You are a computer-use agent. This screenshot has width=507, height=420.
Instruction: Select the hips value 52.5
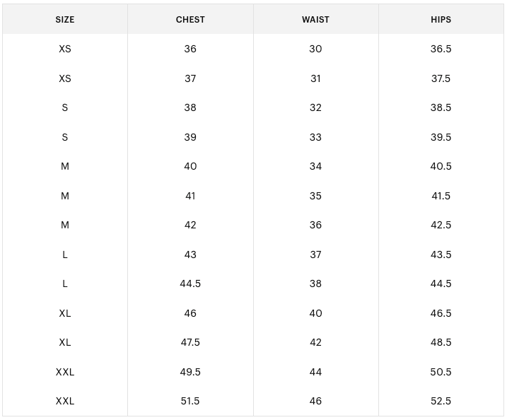click(x=441, y=401)
